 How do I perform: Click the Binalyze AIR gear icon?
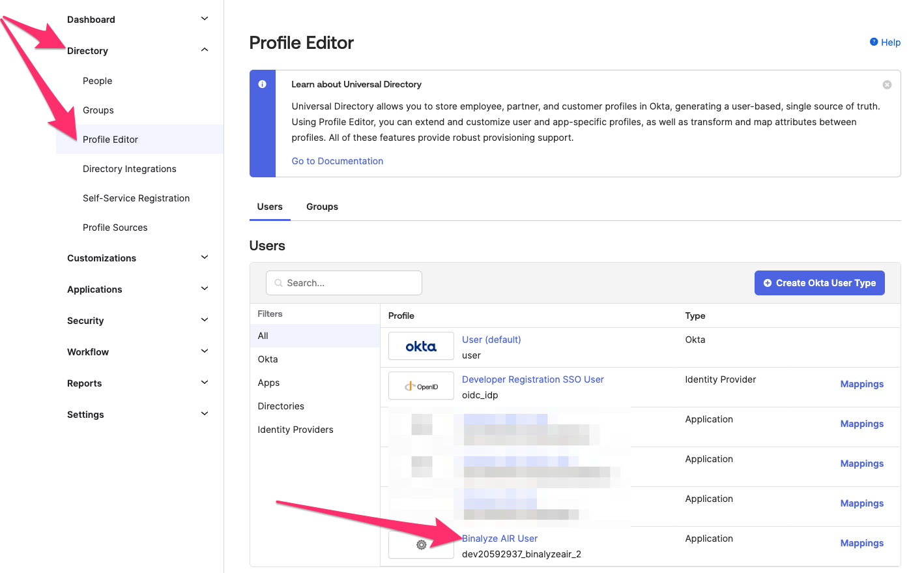coord(422,545)
